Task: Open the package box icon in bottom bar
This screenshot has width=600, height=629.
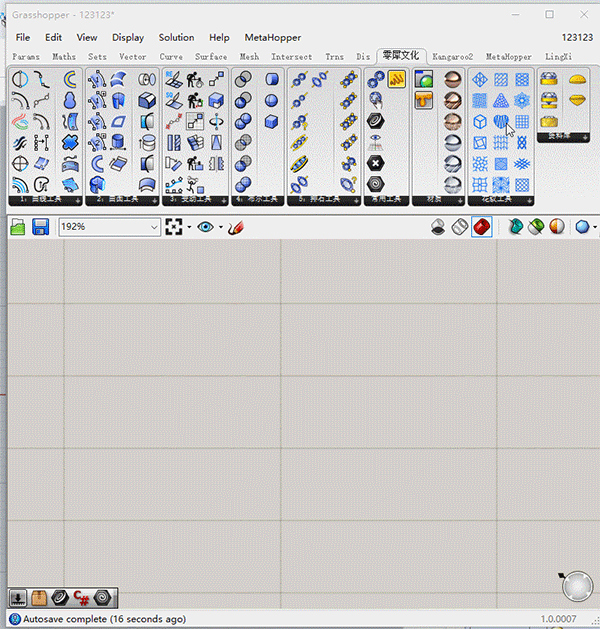Action: point(39,598)
